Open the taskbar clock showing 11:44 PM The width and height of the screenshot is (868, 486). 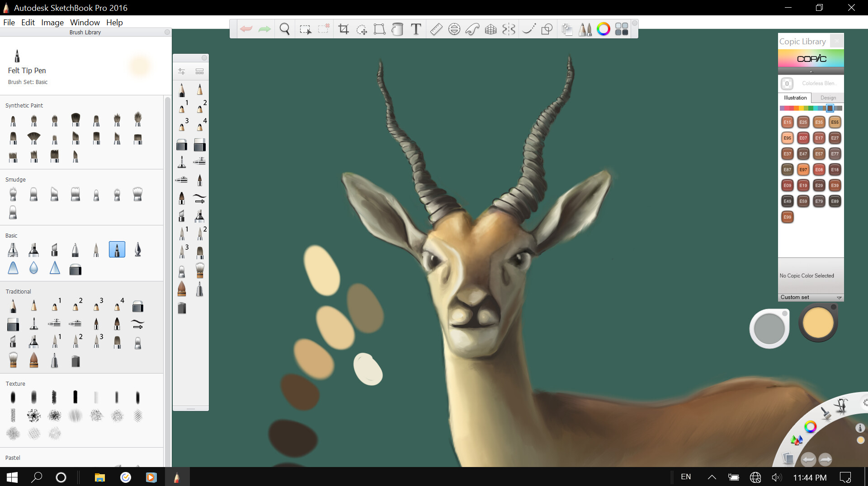(810, 477)
